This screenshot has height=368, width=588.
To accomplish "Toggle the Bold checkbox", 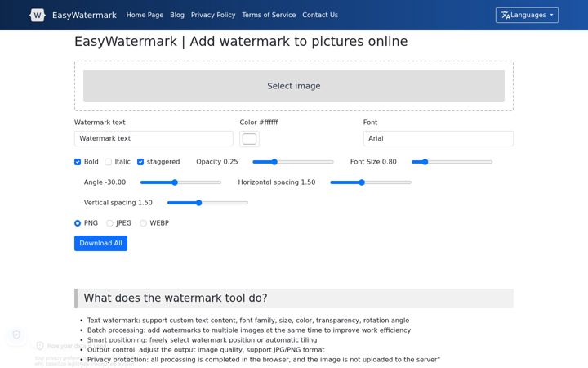I will [x=78, y=162].
